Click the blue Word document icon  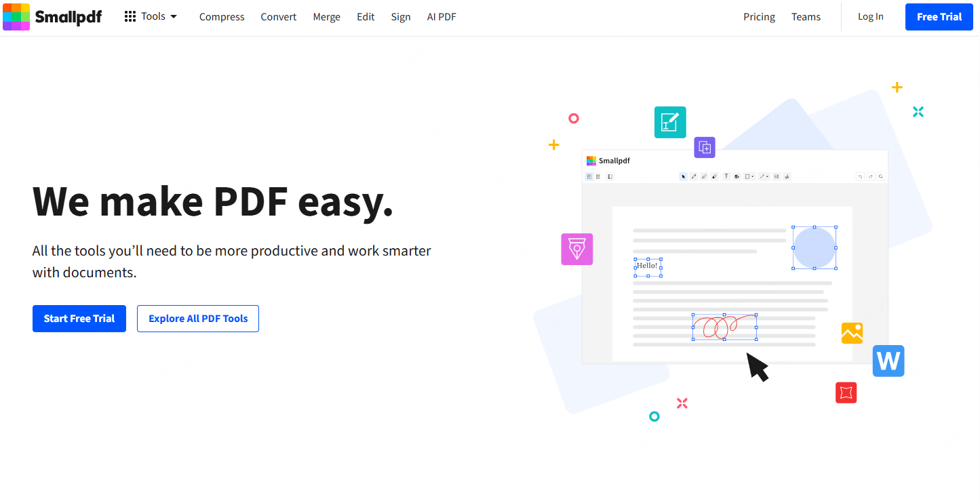(x=888, y=361)
